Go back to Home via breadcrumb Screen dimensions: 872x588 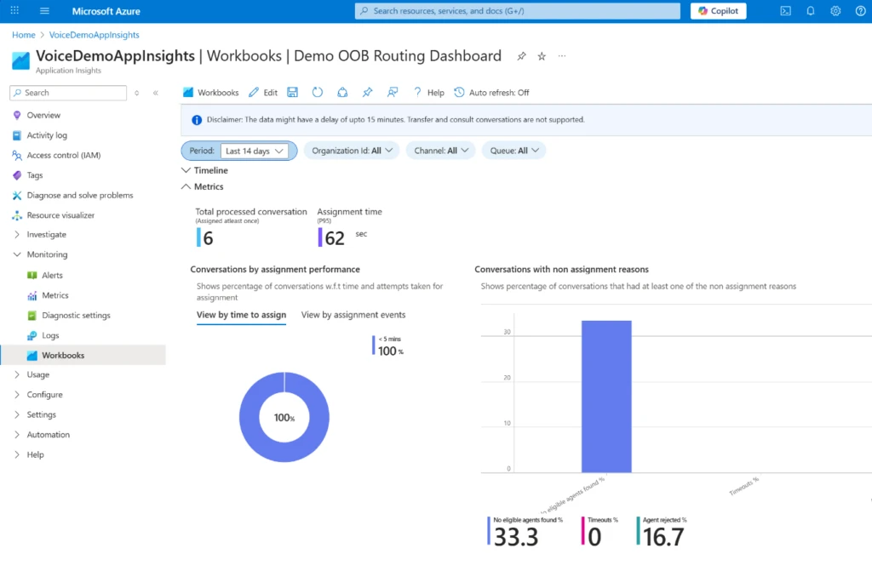point(23,35)
